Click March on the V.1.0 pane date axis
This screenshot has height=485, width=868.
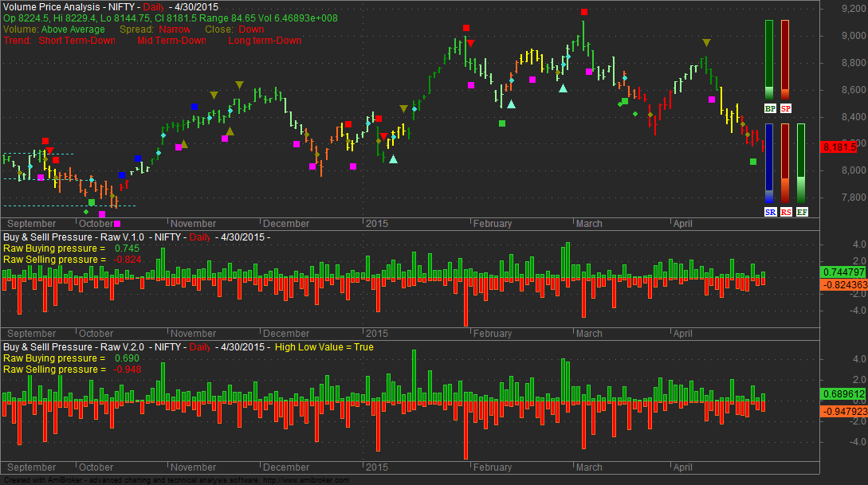(589, 334)
